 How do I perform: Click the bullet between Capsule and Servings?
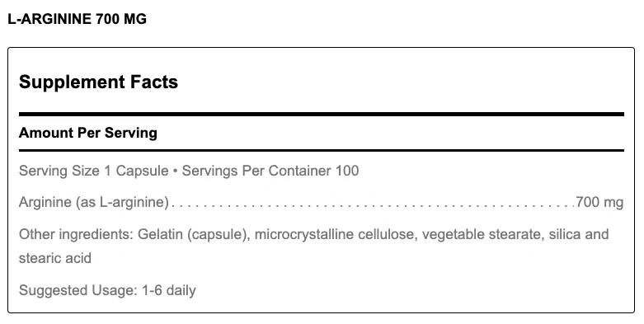pos(176,171)
